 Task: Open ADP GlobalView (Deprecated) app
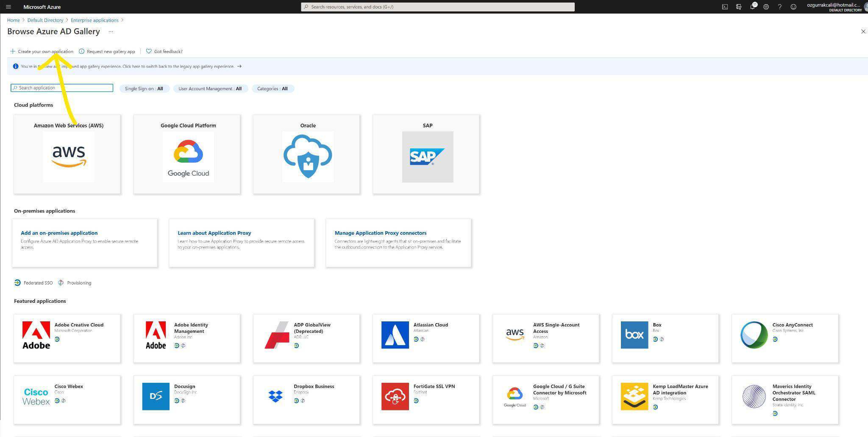pos(306,338)
